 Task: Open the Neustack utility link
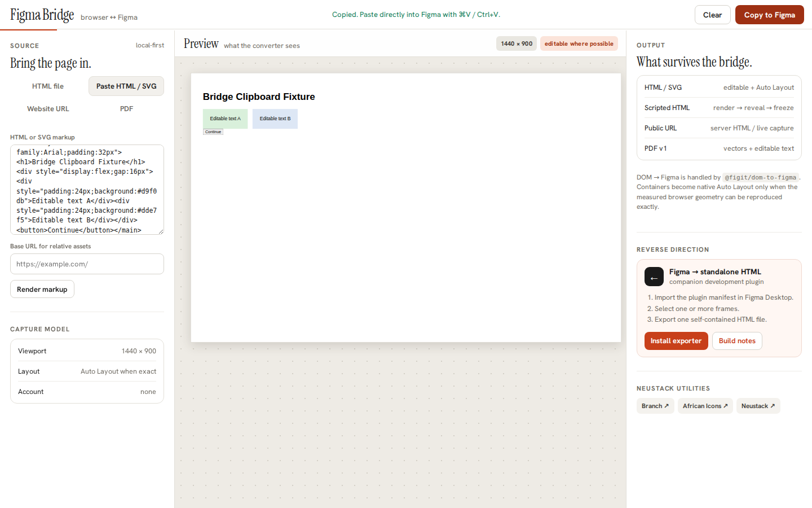758,406
